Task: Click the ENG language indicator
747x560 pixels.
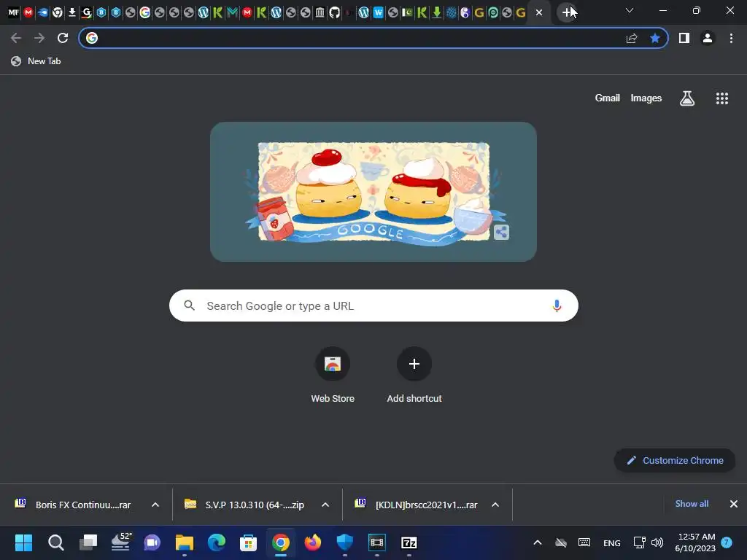Action: coord(612,542)
